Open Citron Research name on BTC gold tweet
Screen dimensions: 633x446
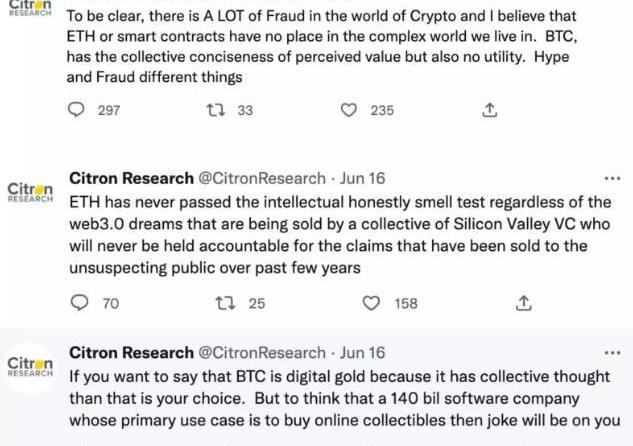pos(131,353)
